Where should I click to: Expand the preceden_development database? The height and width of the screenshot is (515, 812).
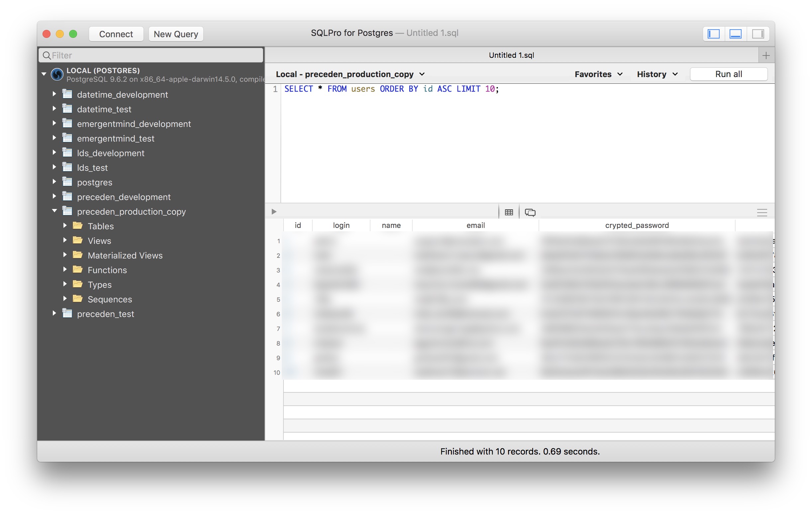(x=55, y=196)
